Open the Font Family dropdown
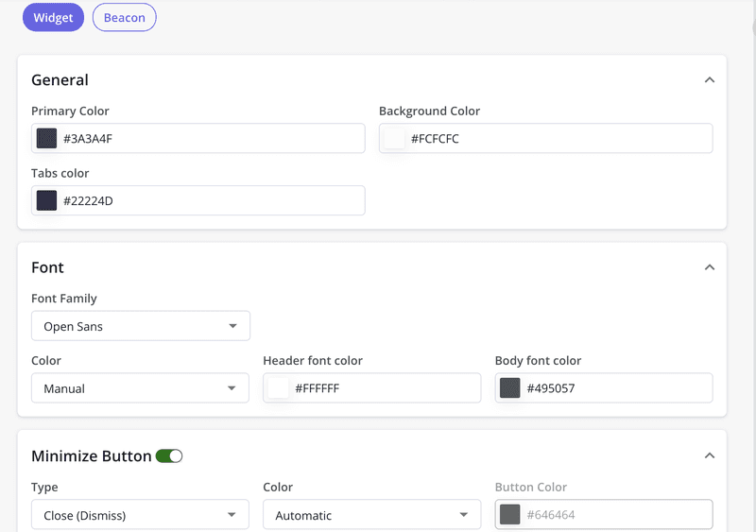 click(x=141, y=326)
